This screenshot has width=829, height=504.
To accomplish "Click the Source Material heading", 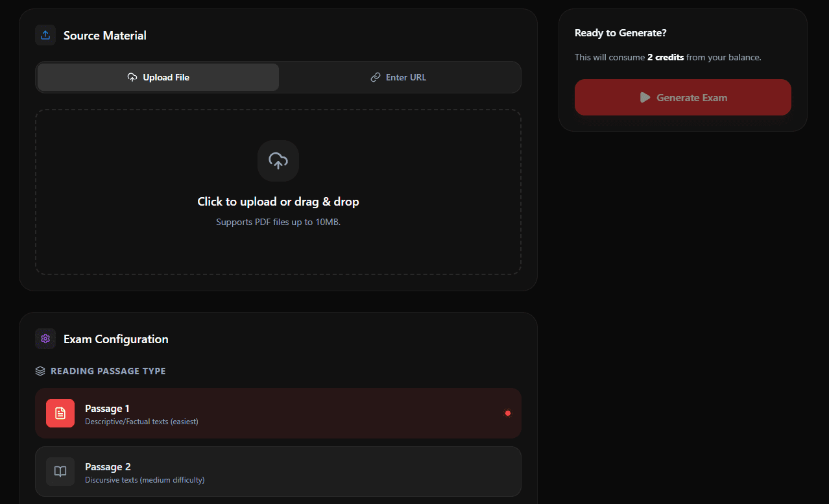I will coord(105,36).
